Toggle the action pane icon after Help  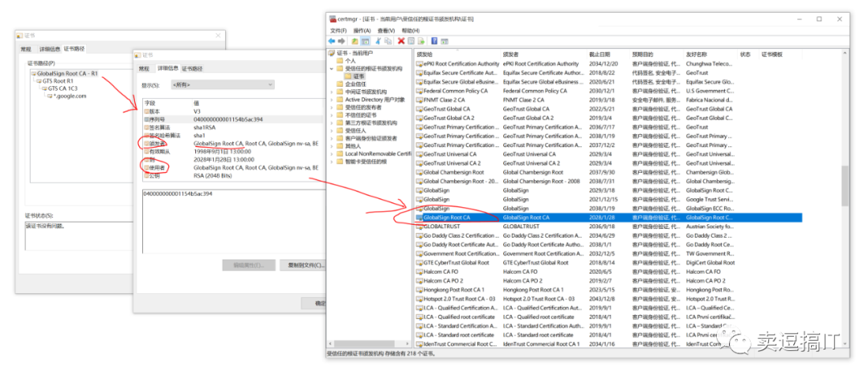coord(444,41)
